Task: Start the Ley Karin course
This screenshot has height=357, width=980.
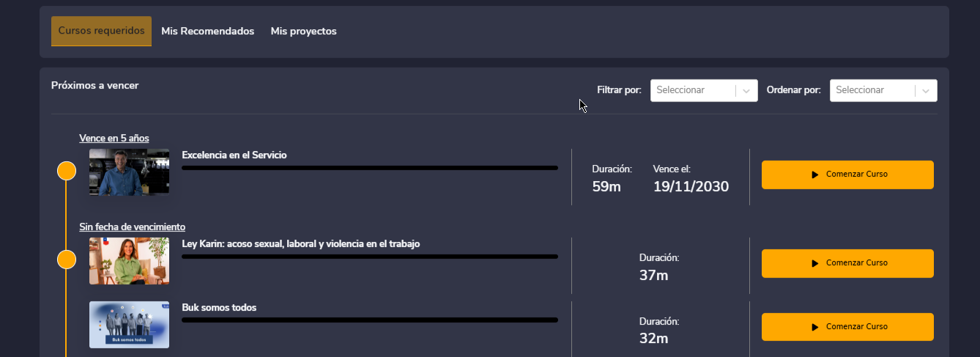Action: [x=847, y=264]
